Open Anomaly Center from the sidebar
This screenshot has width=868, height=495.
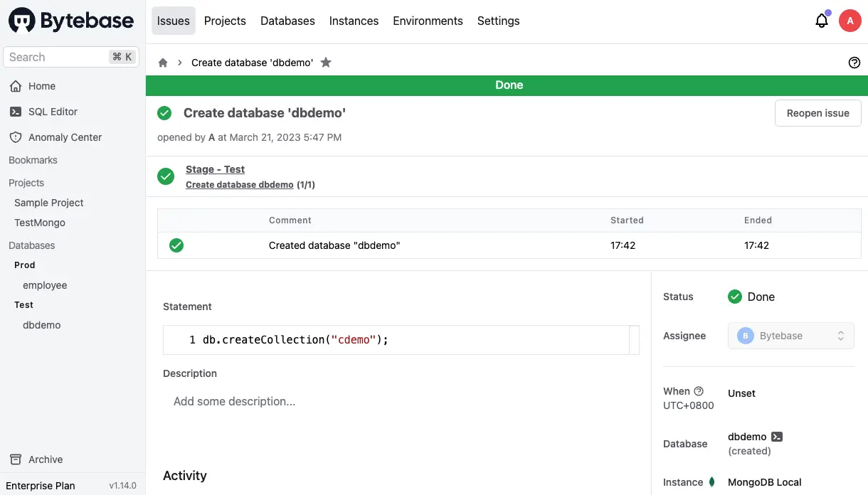pos(65,137)
